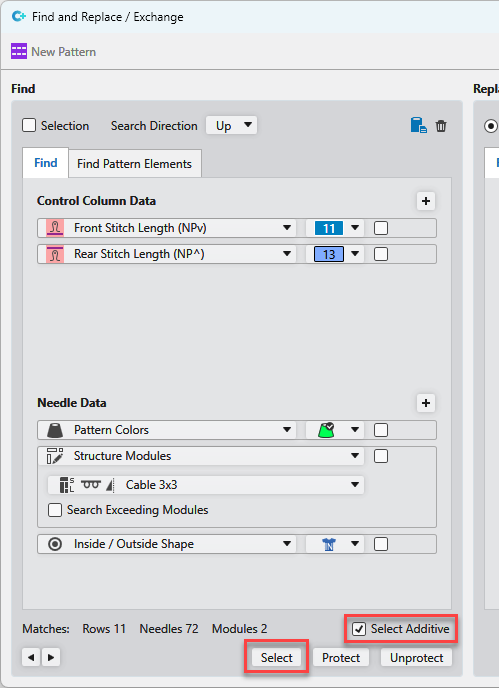Click the paste clipboard icon in Find panel

[x=419, y=125]
